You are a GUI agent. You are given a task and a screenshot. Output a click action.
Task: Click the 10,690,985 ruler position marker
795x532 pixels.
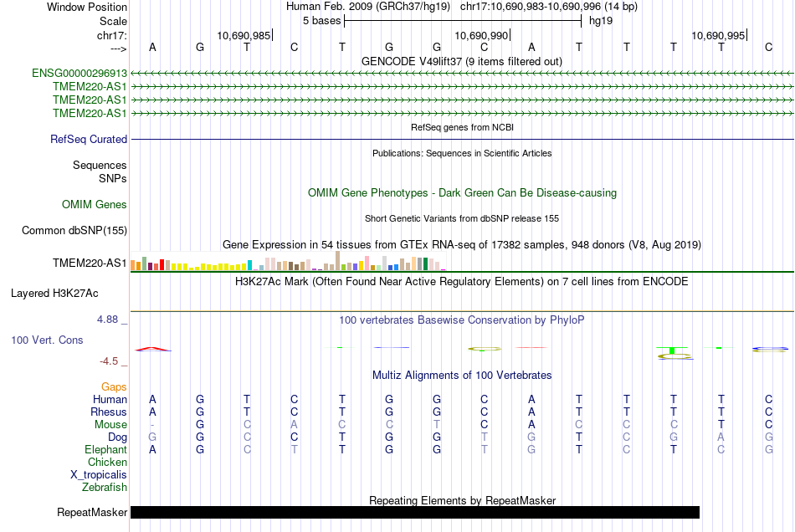pos(244,35)
